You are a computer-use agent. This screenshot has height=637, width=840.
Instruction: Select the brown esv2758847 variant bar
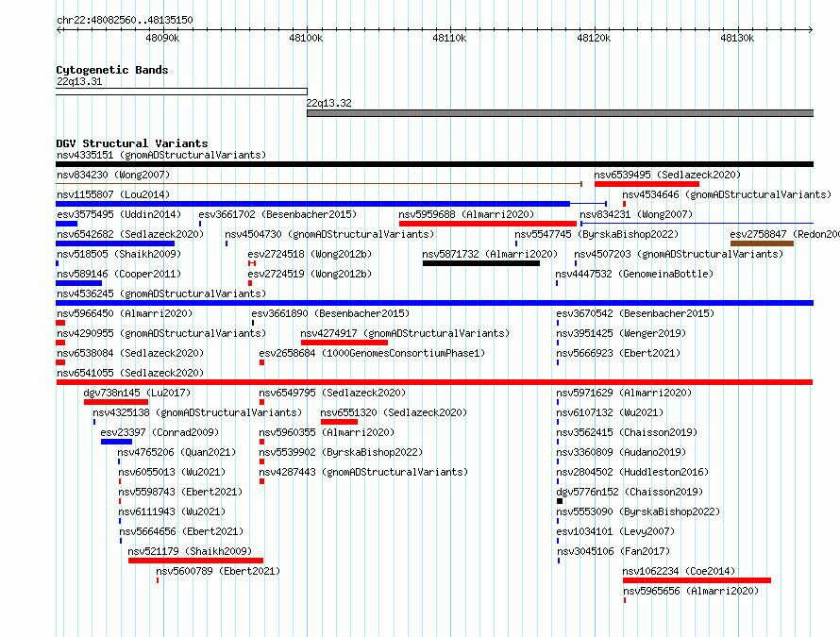click(762, 243)
